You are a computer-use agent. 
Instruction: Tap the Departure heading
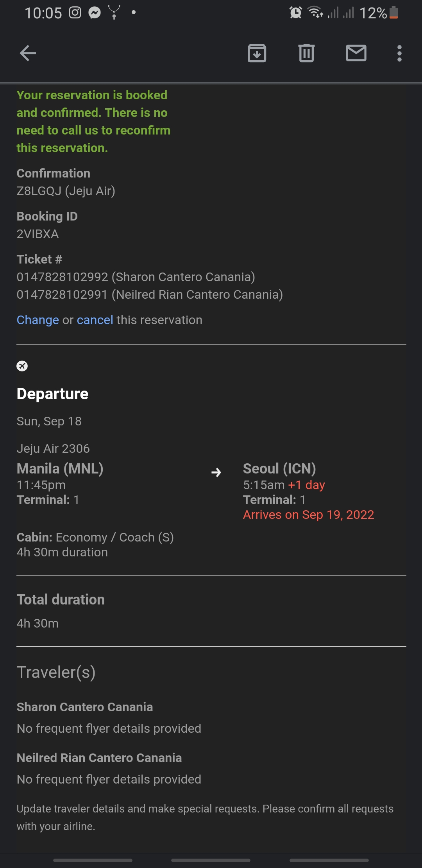click(x=52, y=394)
